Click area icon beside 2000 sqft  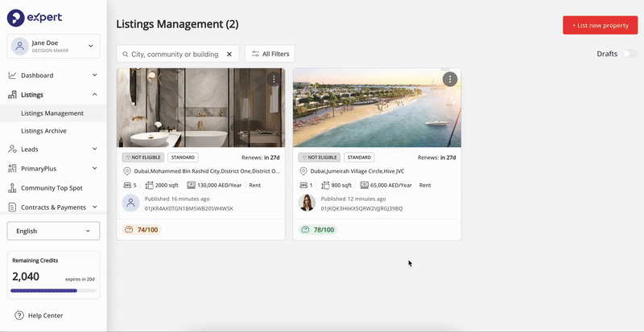coord(149,185)
